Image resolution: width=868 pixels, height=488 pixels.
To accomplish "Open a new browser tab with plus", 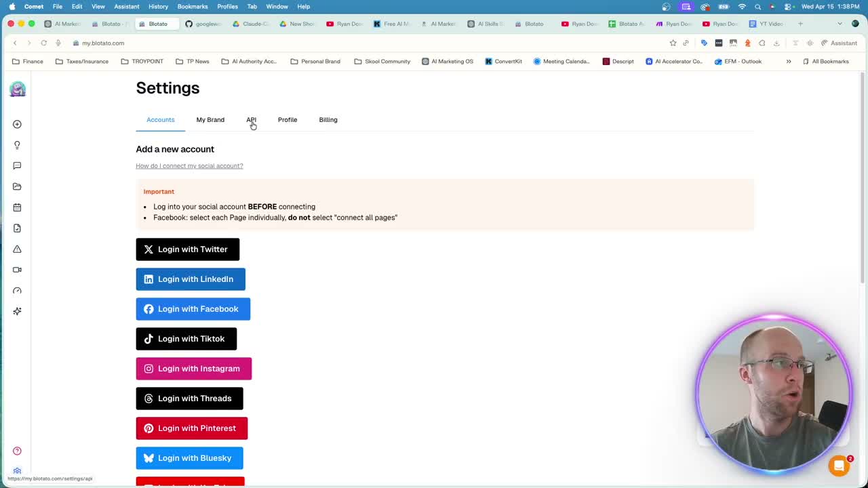I will click(800, 24).
